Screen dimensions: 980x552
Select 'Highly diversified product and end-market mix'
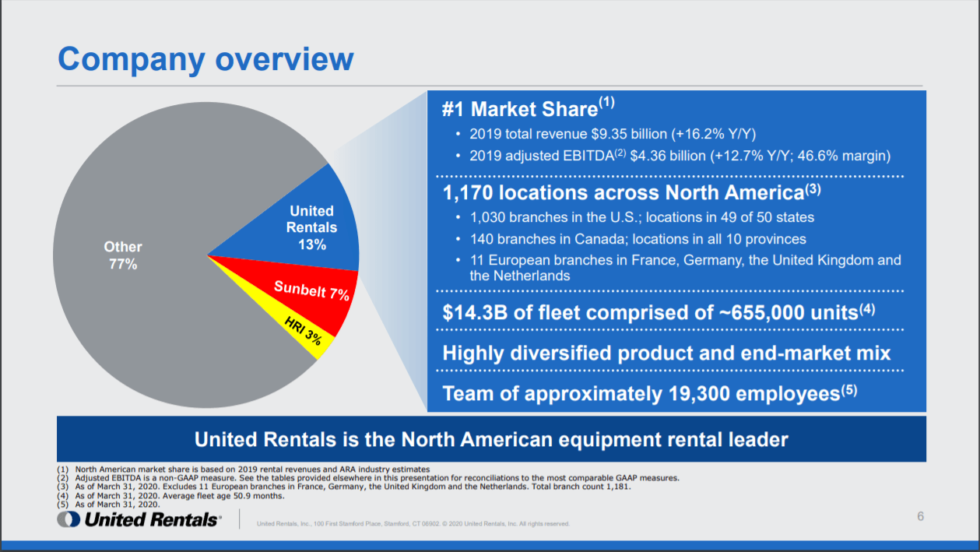coord(666,353)
